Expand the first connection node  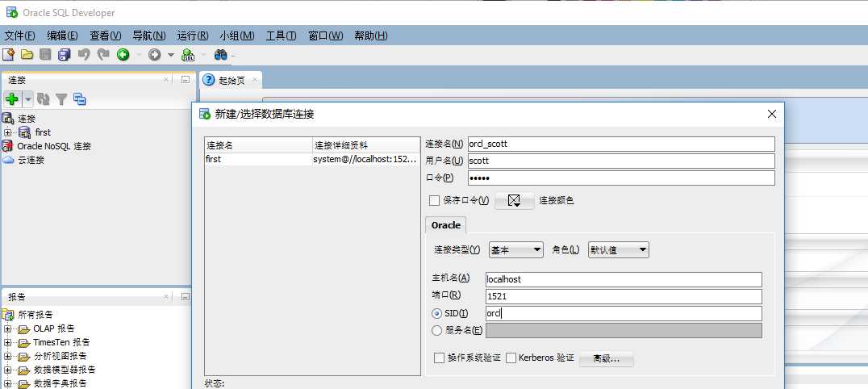pos(8,132)
